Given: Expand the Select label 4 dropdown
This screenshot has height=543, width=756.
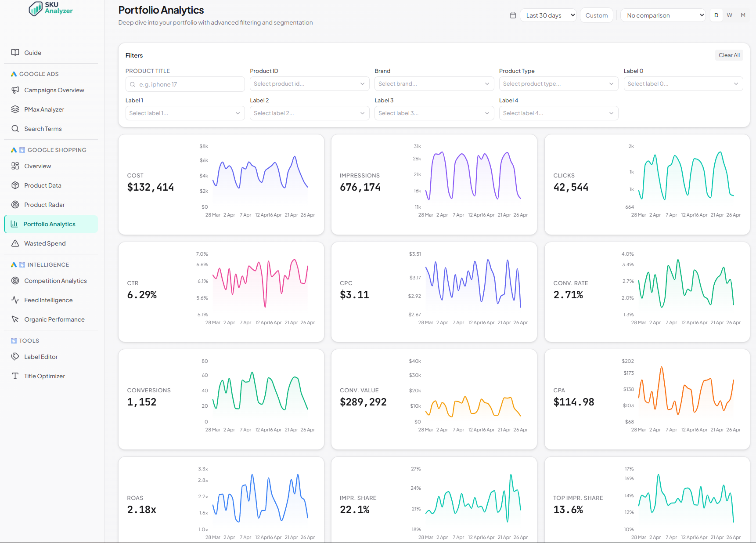Looking at the screenshot, I should coord(559,113).
